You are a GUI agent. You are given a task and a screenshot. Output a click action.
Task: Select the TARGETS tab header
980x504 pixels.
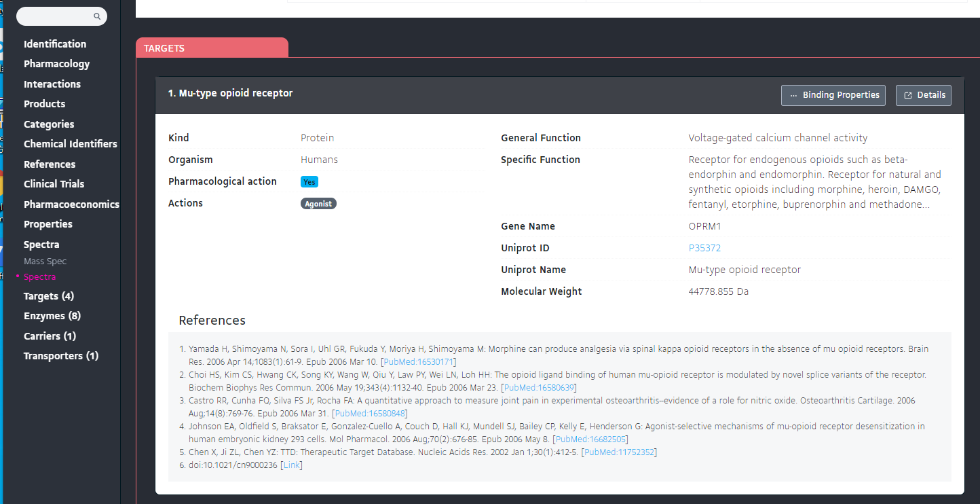coord(164,48)
